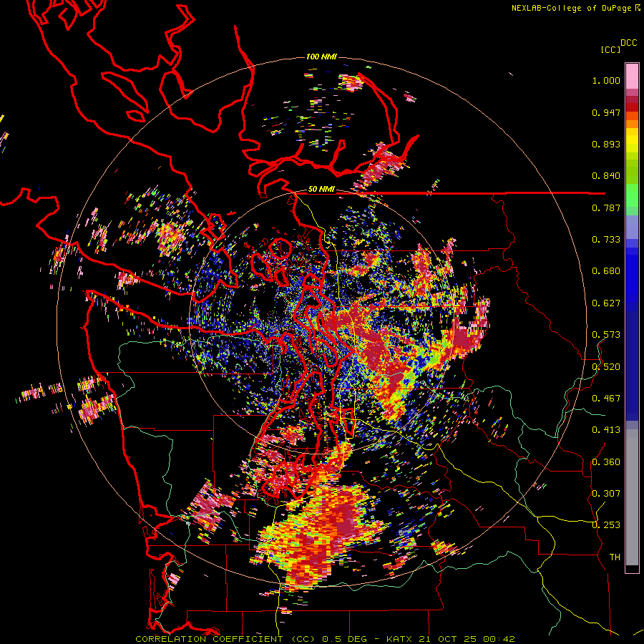Pick the lavender segment of the color bar

tap(632, 227)
